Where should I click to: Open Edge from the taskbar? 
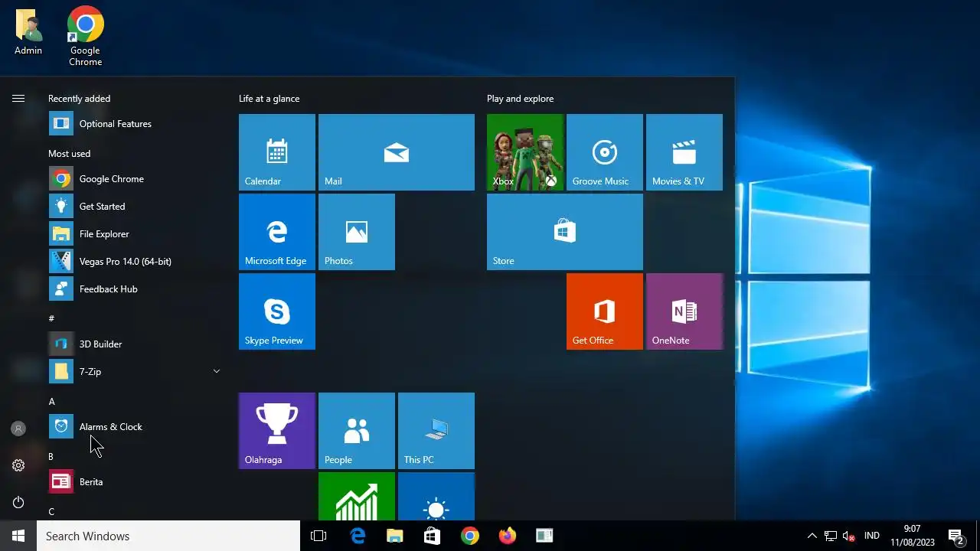tap(358, 536)
